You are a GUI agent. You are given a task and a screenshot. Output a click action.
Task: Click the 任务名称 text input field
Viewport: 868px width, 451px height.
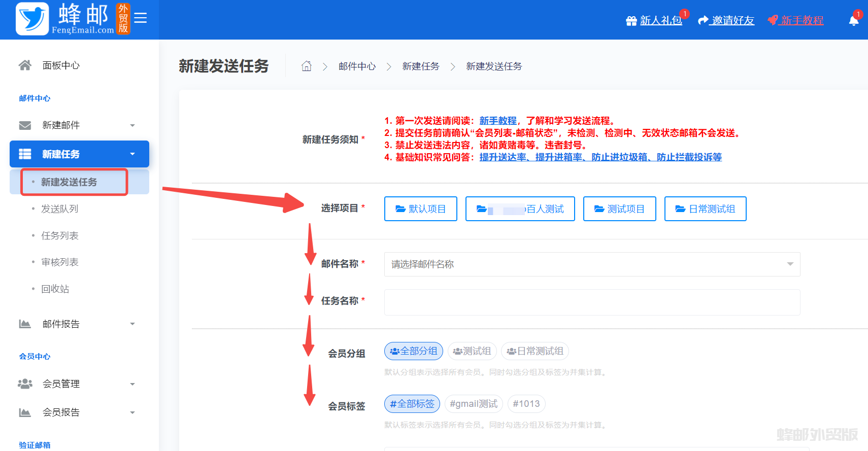click(592, 302)
